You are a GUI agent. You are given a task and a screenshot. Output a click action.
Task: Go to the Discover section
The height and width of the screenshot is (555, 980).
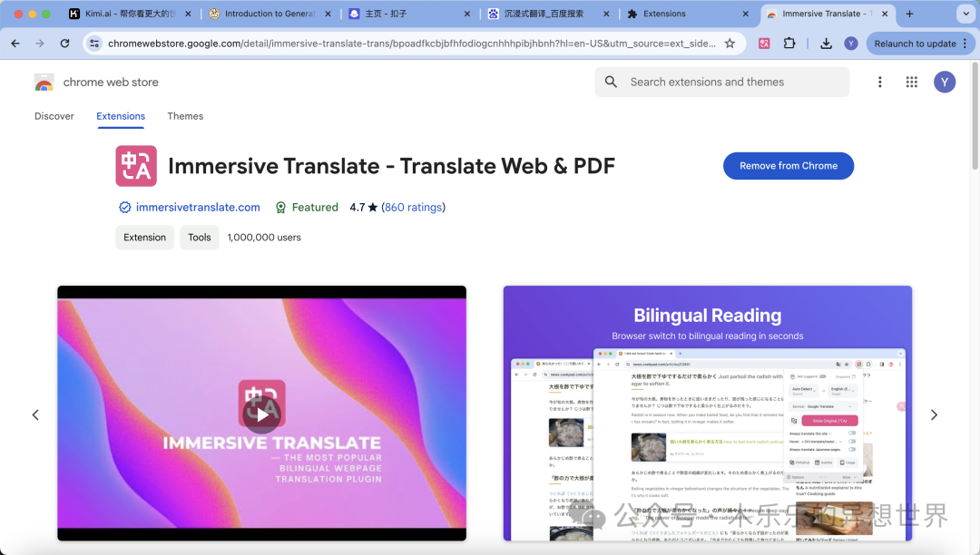(x=54, y=116)
